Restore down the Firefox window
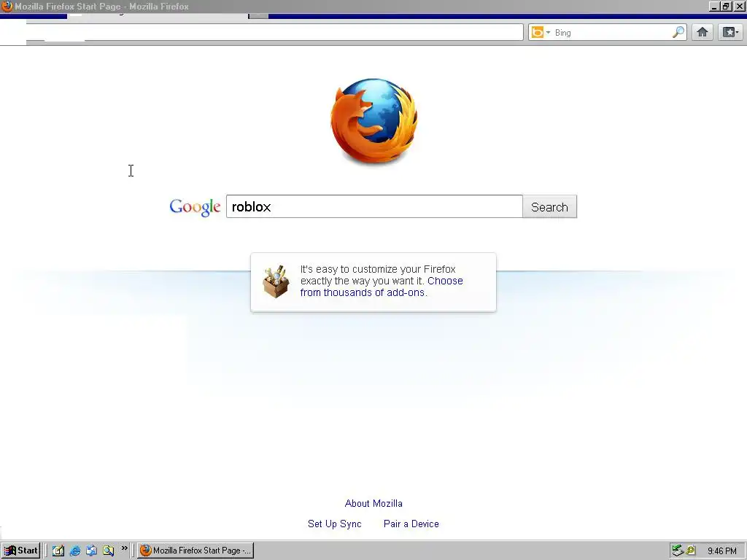 (726, 7)
